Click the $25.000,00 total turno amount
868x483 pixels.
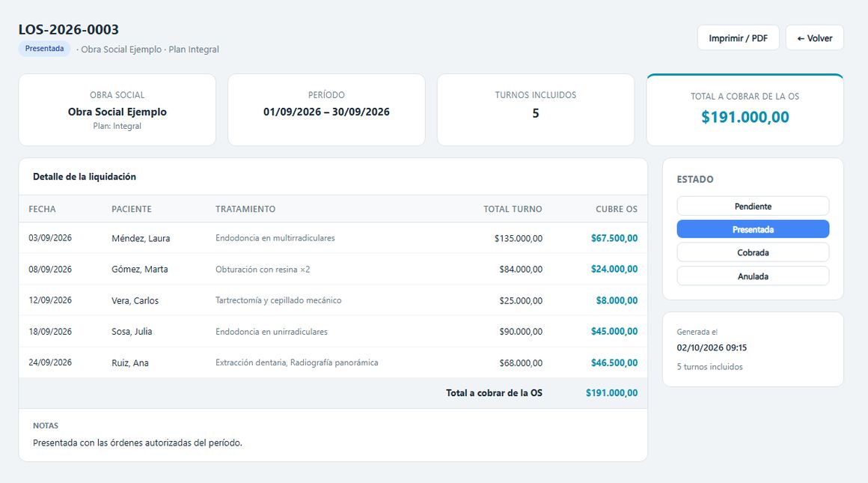point(521,300)
